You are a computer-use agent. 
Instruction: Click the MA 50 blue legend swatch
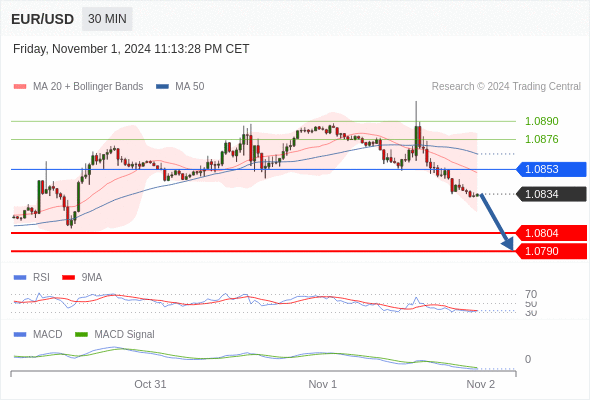pos(162,87)
